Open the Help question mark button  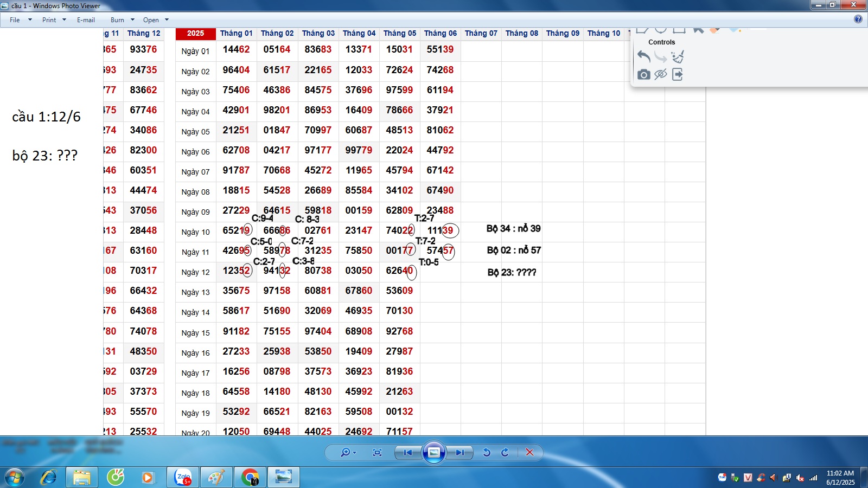(858, 20)
